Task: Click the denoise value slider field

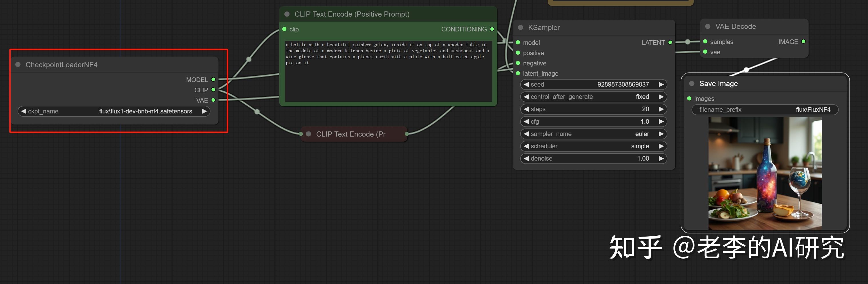Action: tap(593, 158)
